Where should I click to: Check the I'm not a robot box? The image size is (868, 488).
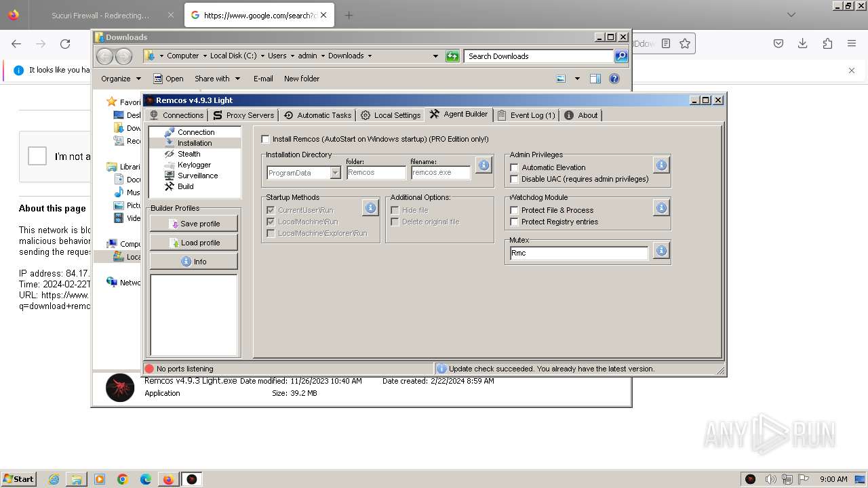pyautogui.click(x=37, y=157)
